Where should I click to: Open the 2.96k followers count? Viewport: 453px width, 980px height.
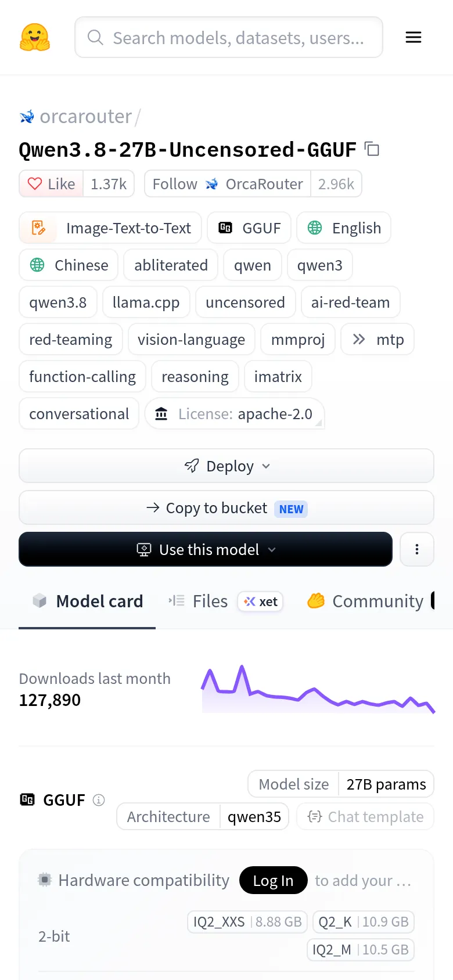coord(336,184)
